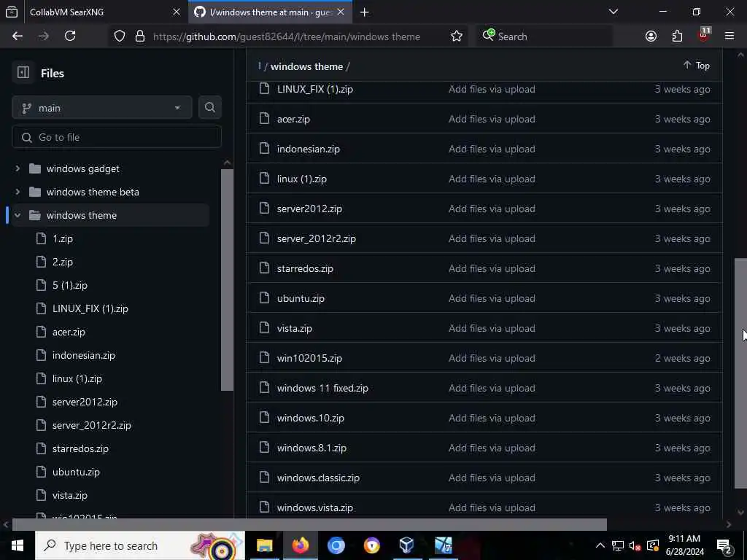Open windows theme breadcrumb link
This screenshot has width=747, height=560.
pyautogui.click(x=307, y=66)
